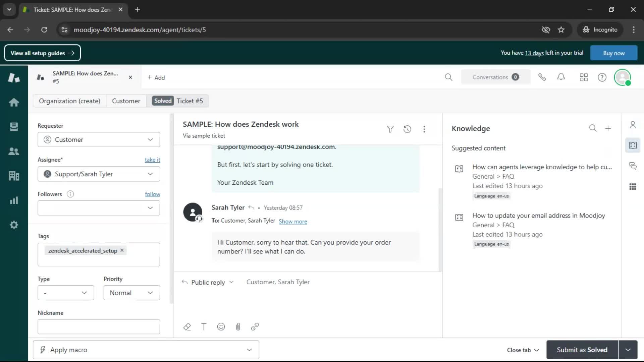Close the SAMPLE ticket #5 tab
This screenshot has height=362, width=644.
(x=130, y=77)
